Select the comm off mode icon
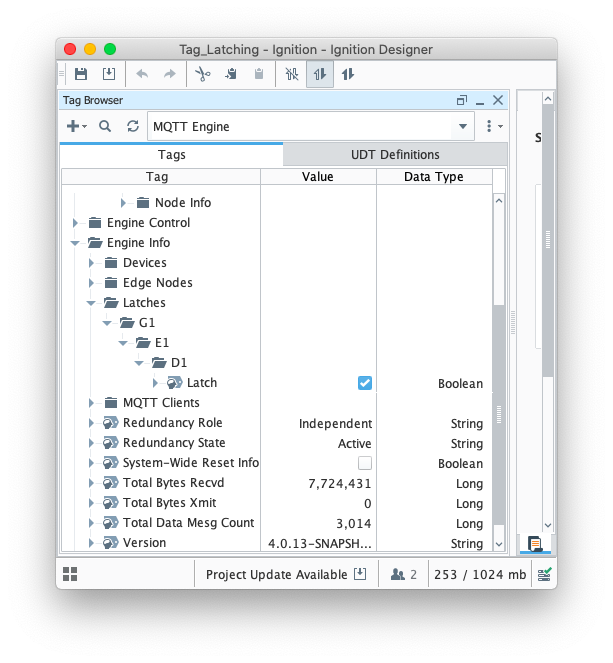 pyautogui.click(x=292, y=74)
